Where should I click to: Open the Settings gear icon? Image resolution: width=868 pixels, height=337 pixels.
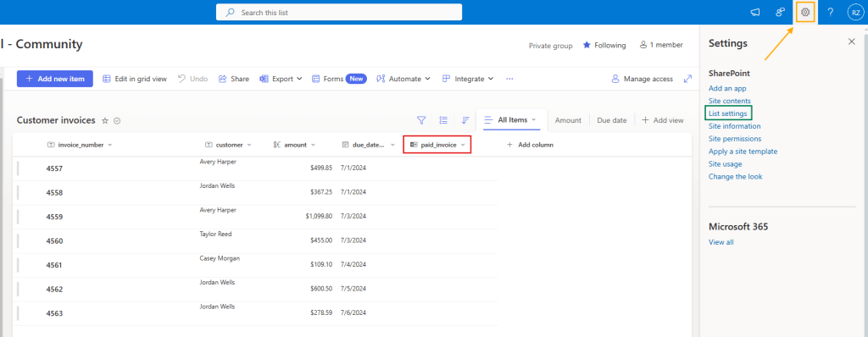click(x=805, y=12)
